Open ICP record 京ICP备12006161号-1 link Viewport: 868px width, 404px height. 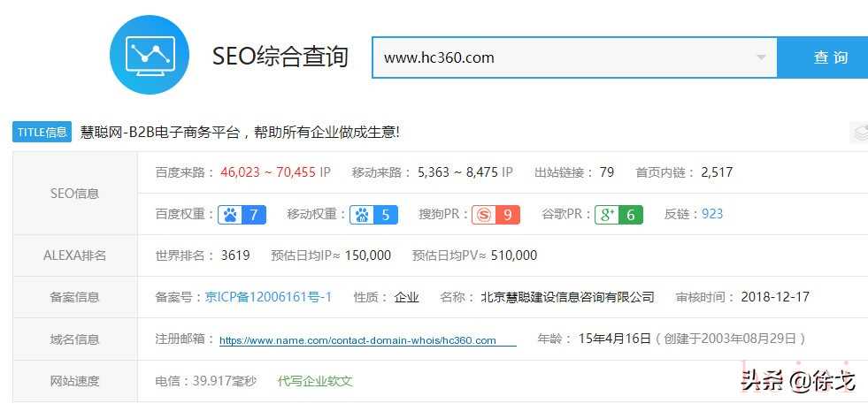pos(268,297)
